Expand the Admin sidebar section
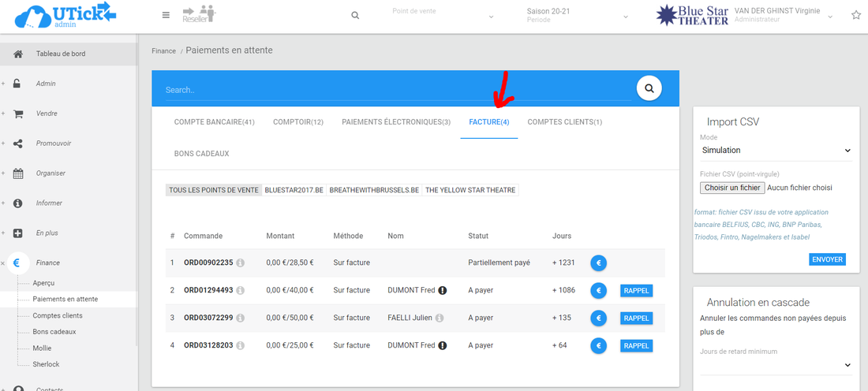This screenshot has width=868, height=391. click(46, 84)
